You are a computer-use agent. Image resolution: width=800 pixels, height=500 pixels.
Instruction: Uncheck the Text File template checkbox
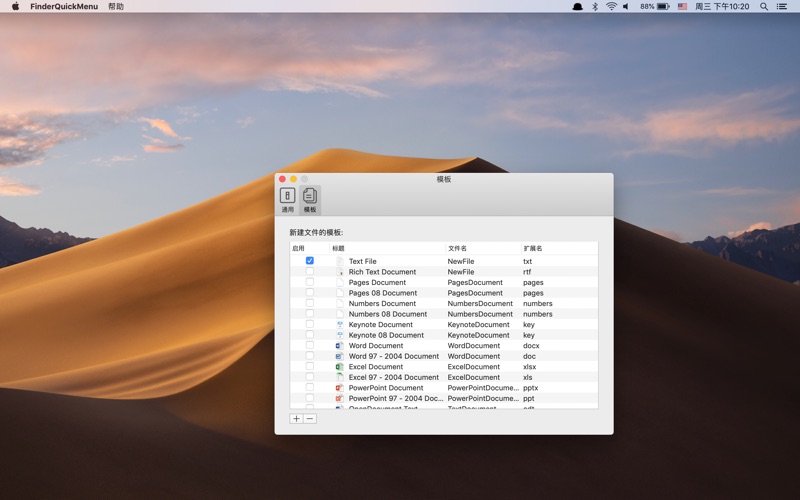(310, 261)
